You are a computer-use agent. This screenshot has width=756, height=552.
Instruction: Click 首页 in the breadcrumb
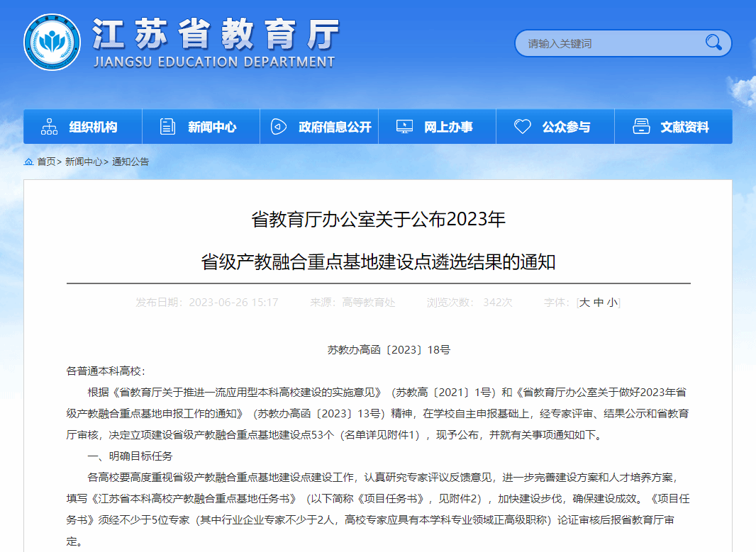46,162
